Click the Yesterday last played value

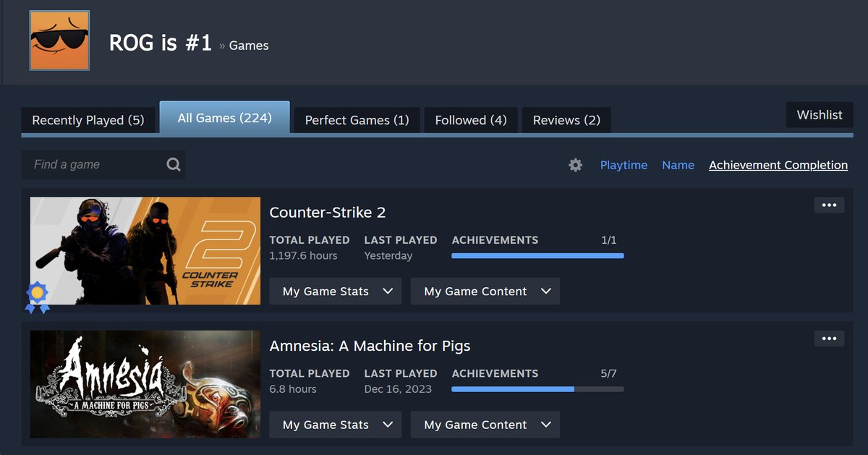[x=388, y=255]
